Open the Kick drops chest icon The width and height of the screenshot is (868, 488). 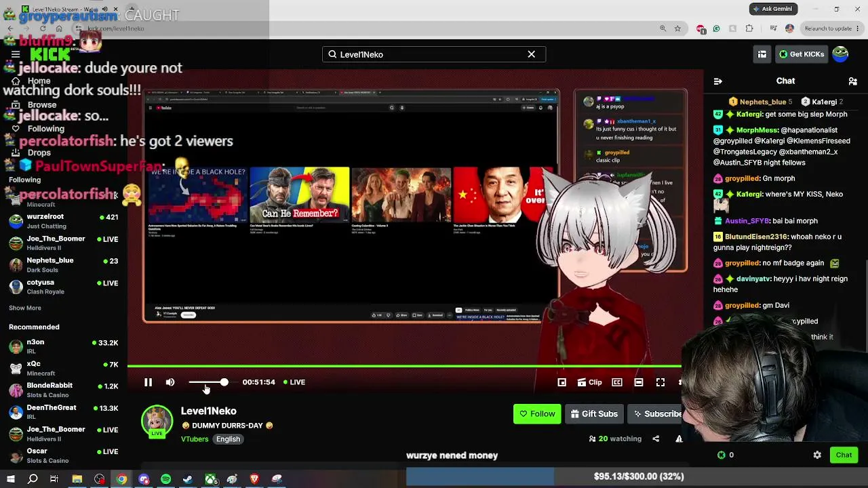762,54
